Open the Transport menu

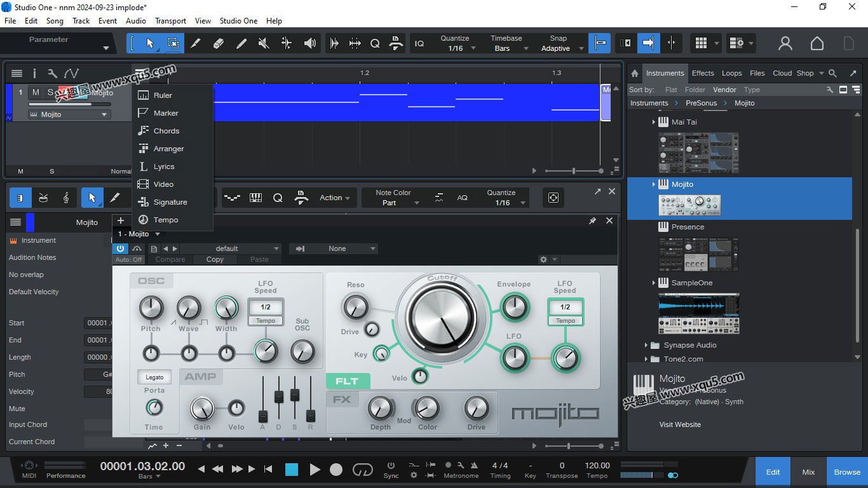[170, 20]
